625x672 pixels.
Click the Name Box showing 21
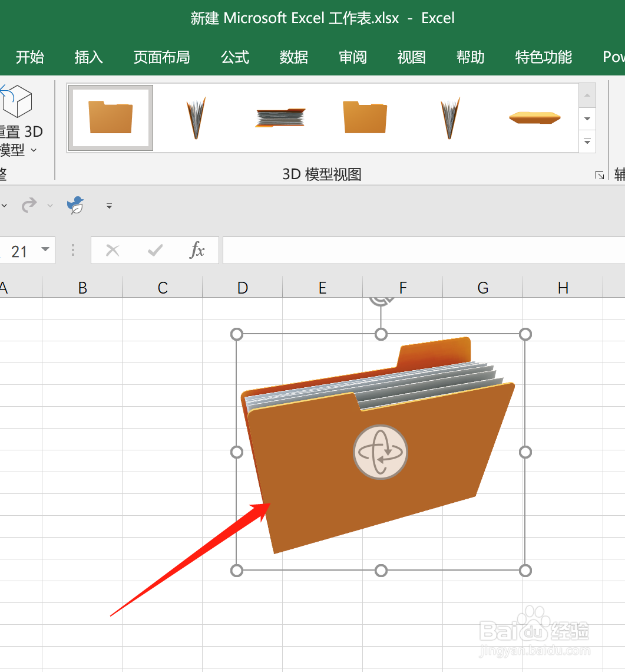[19, 251]
